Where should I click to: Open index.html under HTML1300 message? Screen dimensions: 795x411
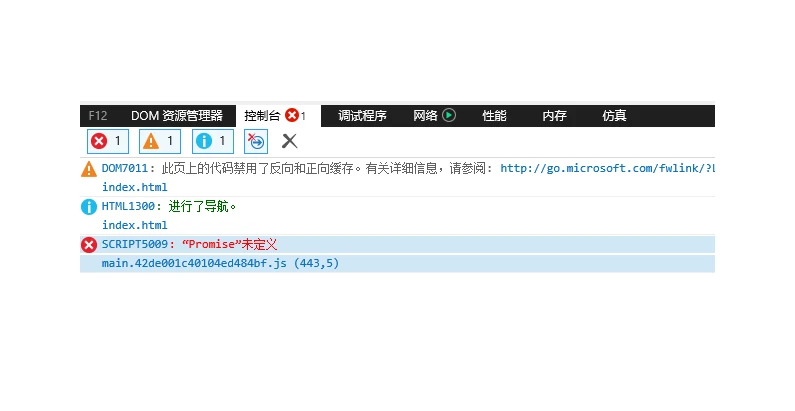tap(135, 225)
